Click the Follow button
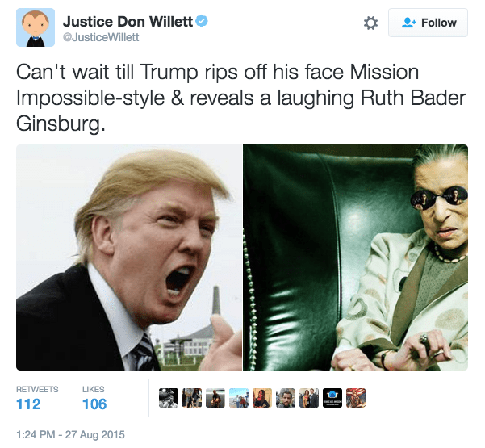Image resolution: width=485 pixels, height=448 pixels. [x=428, y=23]
